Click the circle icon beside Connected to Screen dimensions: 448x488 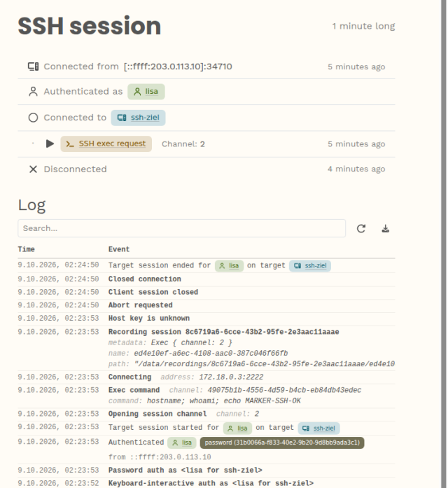tap(33, 118)
